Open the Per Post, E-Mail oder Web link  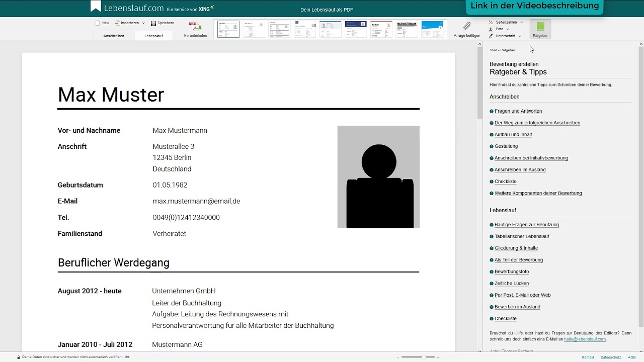pos(523,295)
